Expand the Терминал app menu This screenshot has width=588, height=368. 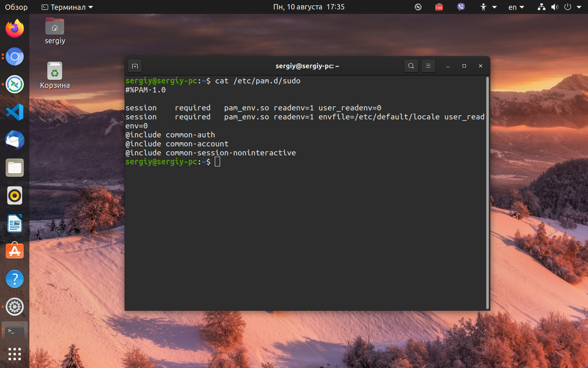pyautogui.click(x=67, y=7)
